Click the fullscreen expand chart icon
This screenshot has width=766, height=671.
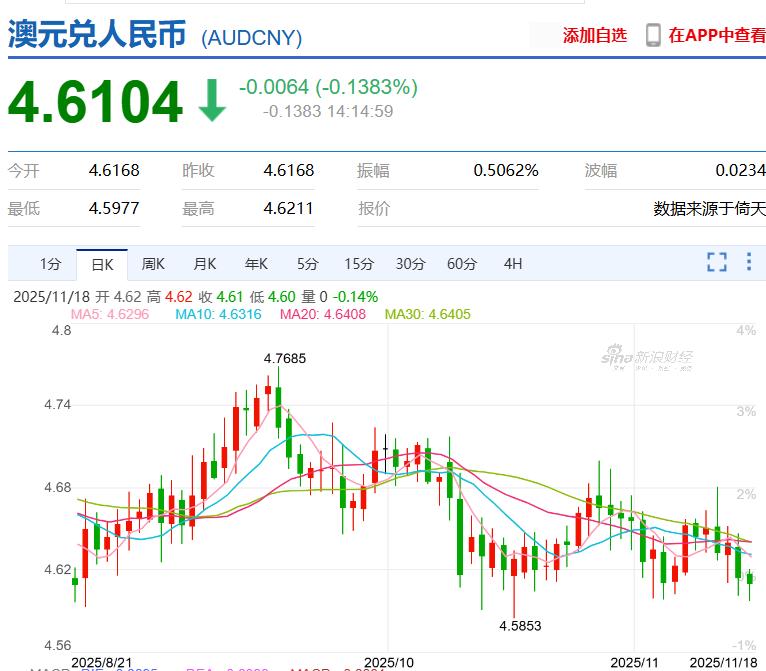pos(716,263)
